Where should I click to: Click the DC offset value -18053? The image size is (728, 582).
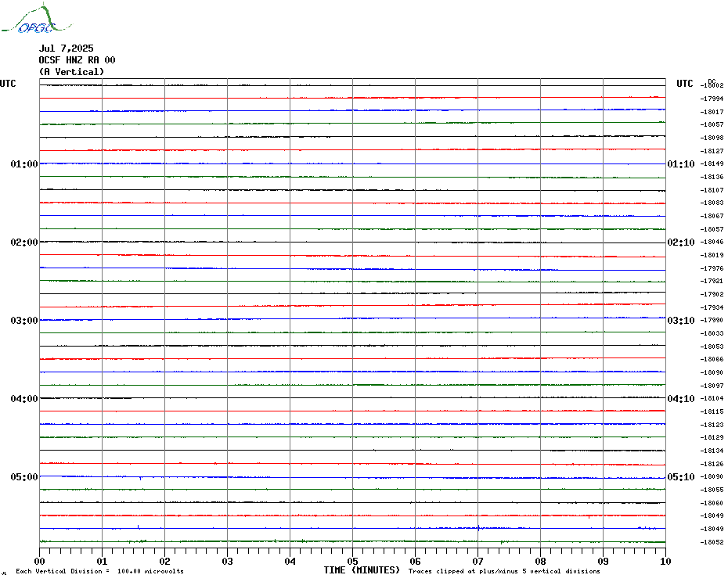(712, 347)
